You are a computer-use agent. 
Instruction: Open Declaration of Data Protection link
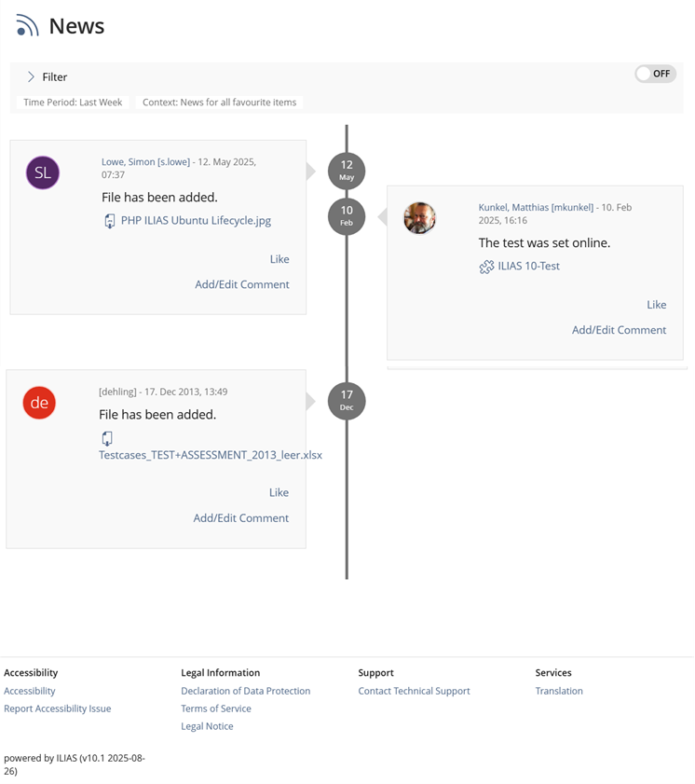point(245,691)
